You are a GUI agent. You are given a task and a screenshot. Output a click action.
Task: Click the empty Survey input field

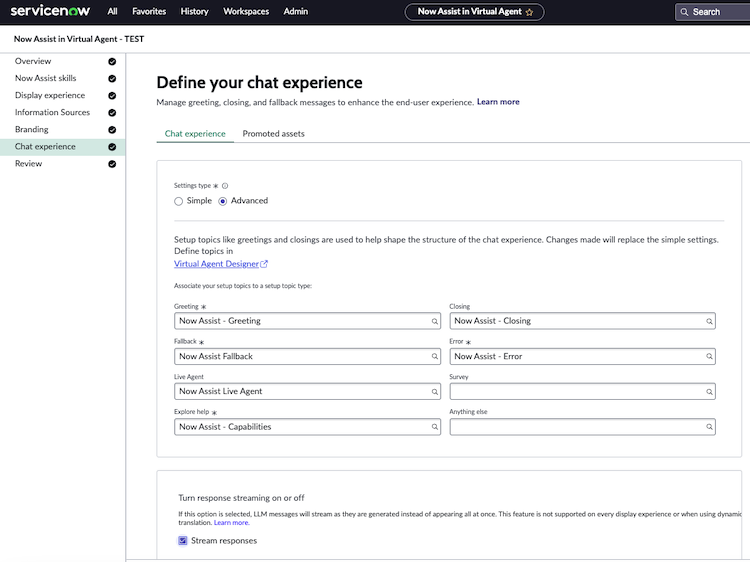click(x=582, y=391)
